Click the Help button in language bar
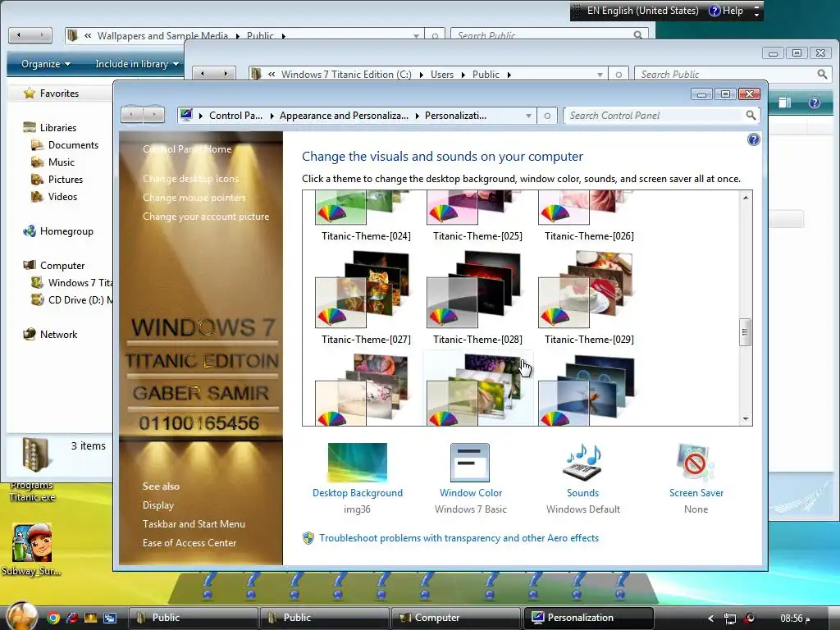This screenshot has width=840, height=630. tap(727, 11)
